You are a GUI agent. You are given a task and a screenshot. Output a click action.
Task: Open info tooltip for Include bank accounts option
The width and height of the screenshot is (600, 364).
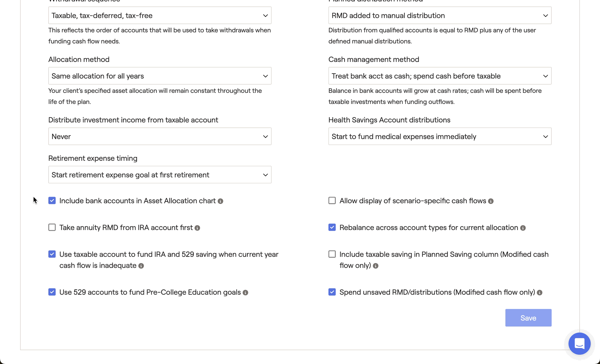point(220,201)
